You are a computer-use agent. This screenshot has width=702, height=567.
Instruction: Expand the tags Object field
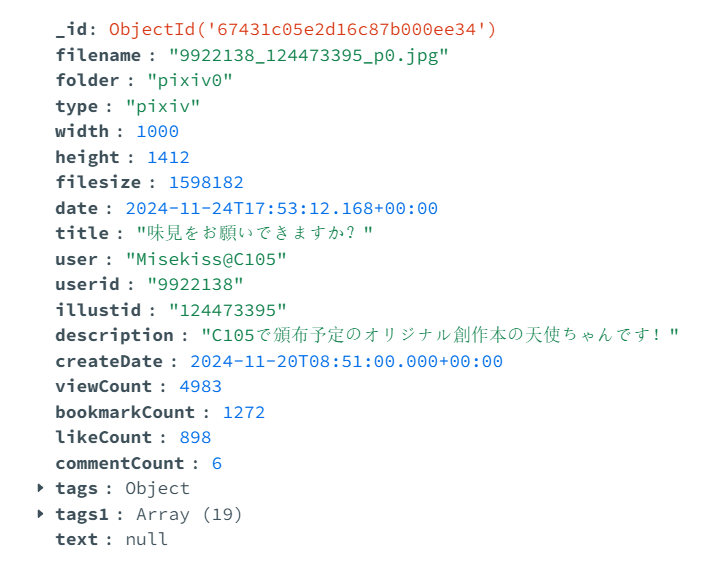pyautogui.click(x=40, y=488)
